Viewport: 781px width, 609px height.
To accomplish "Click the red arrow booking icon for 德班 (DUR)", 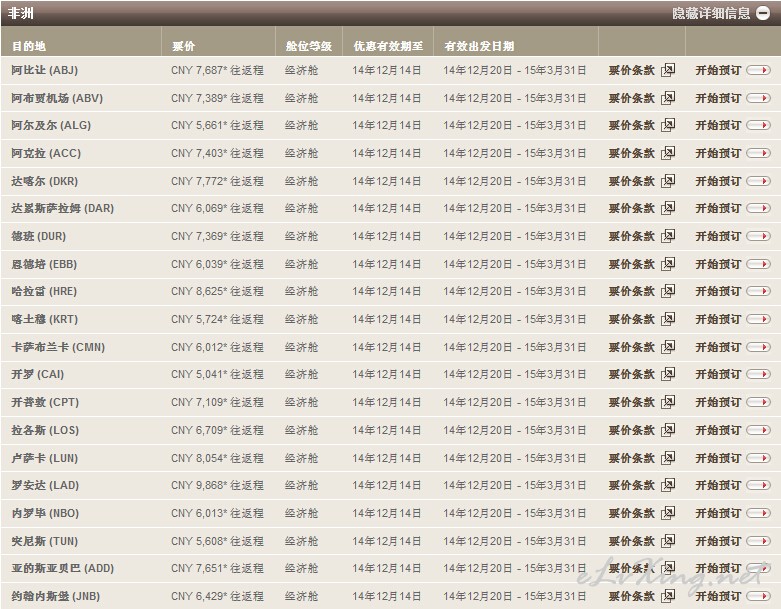I will pos(759,236).
